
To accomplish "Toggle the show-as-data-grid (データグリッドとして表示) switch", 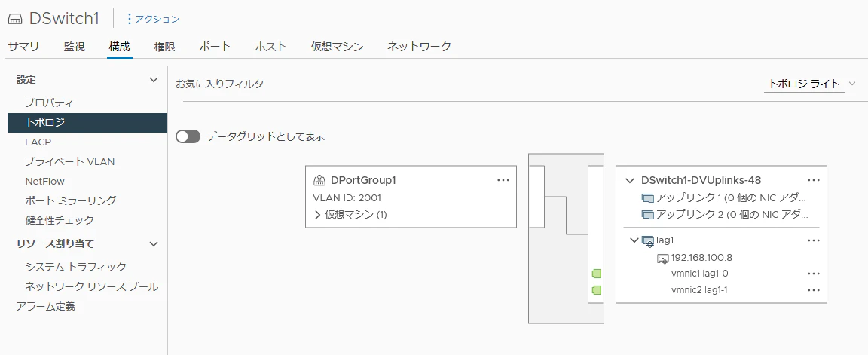I will coord(188,136).
